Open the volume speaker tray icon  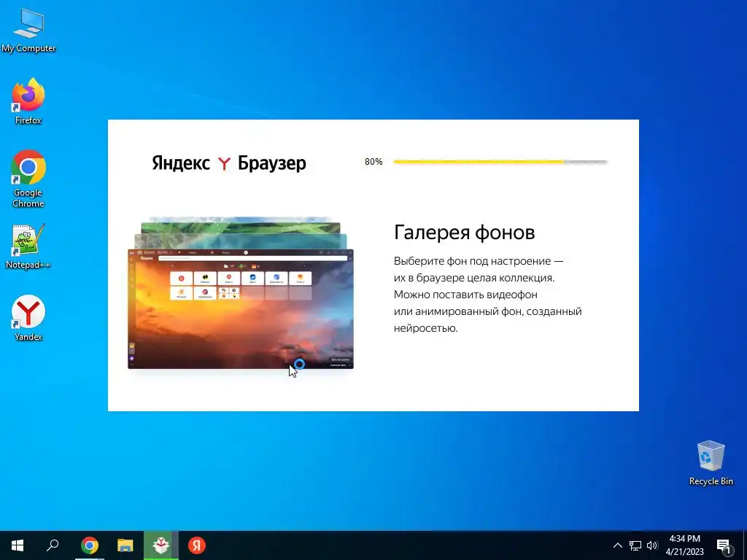[x=652, y=545]
